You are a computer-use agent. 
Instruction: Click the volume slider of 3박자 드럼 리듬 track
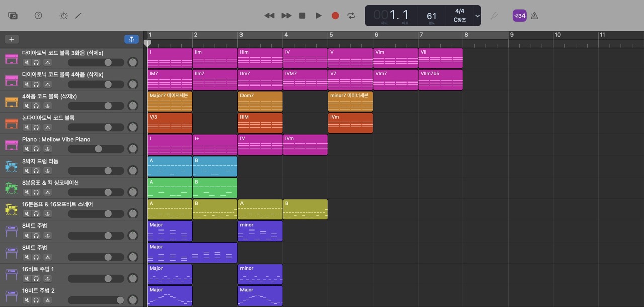click(96, 171)
